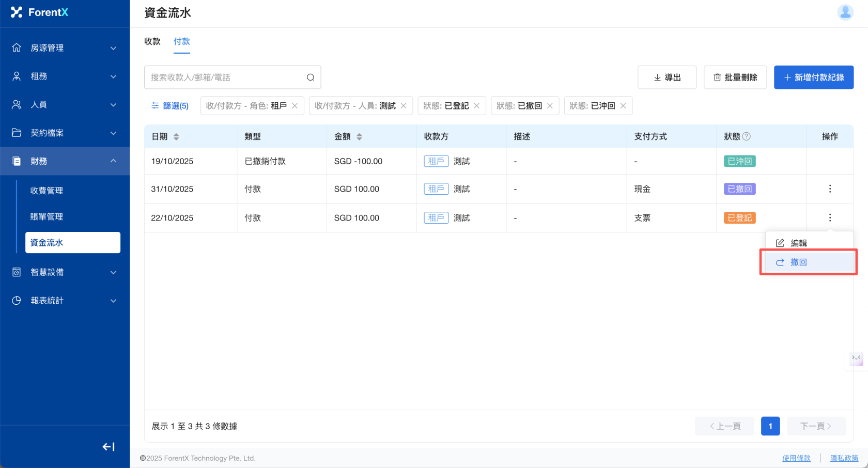Open three-dot menu for 31/10/2025 row
Viewport: 868px width, 468px height.
830,189
